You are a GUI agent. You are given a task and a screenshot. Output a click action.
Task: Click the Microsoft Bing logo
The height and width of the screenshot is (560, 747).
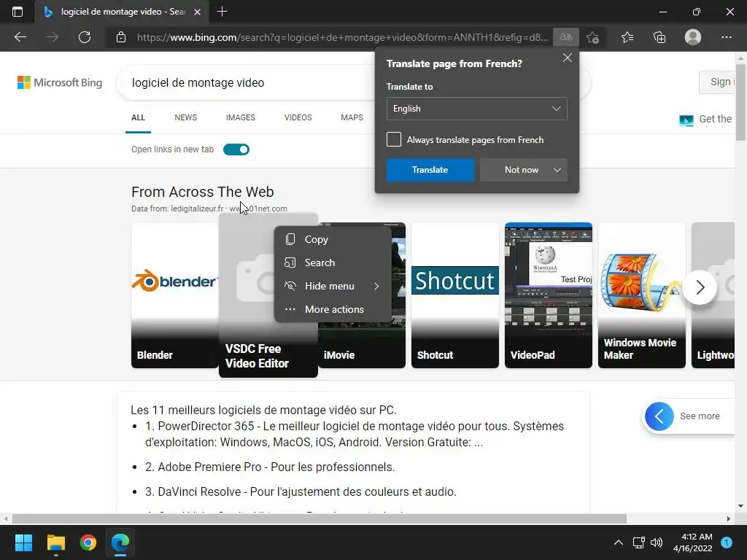pos(60,82)
